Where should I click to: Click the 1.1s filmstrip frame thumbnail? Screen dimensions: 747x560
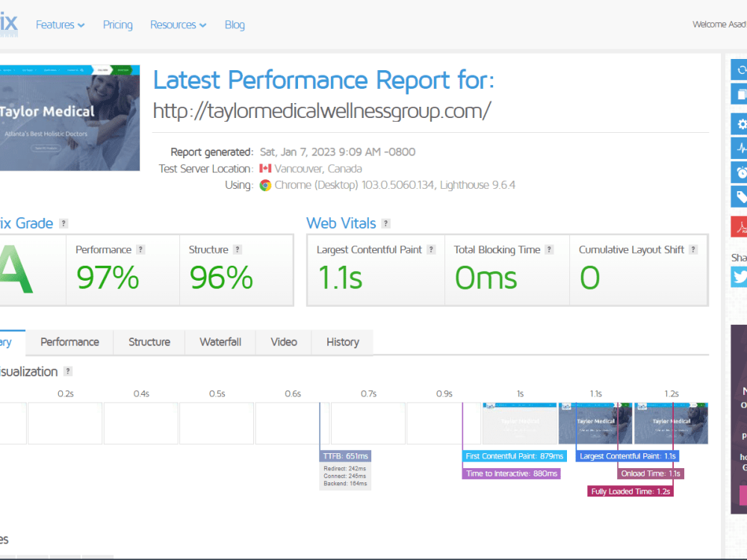pos(595,424)
